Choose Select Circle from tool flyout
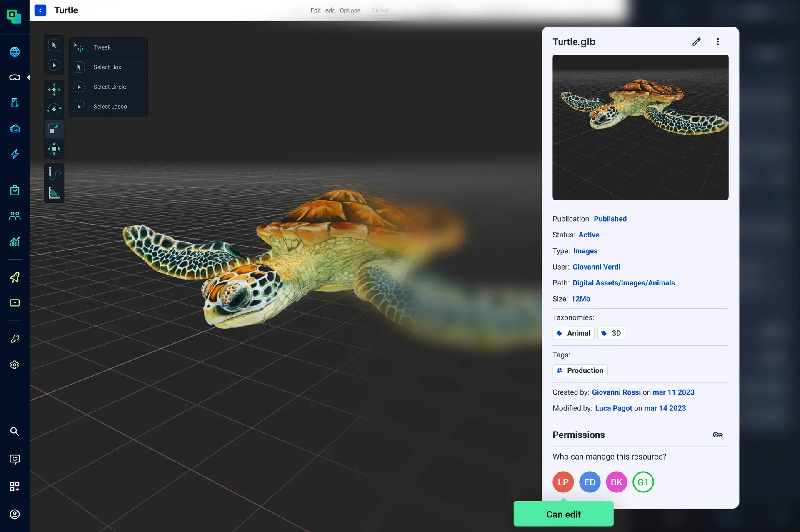This screenshot has width=800, height=532. (x=110, y=87)
